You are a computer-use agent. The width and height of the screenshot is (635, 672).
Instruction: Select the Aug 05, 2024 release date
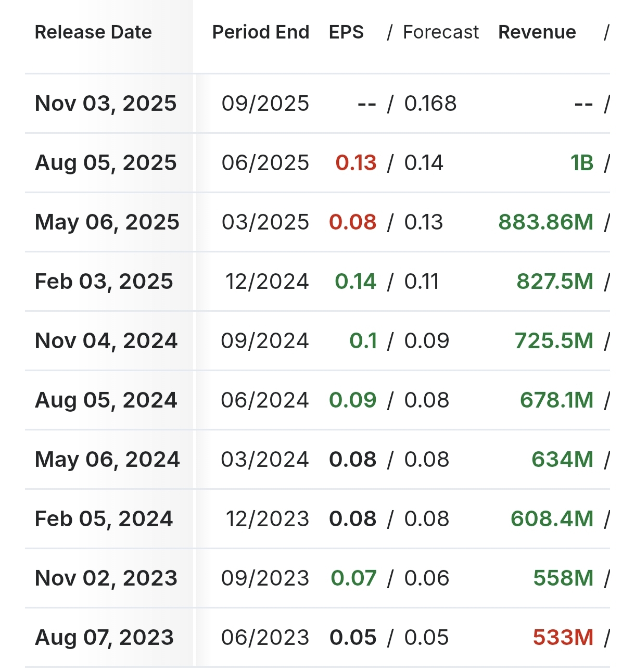click(106, 400)
